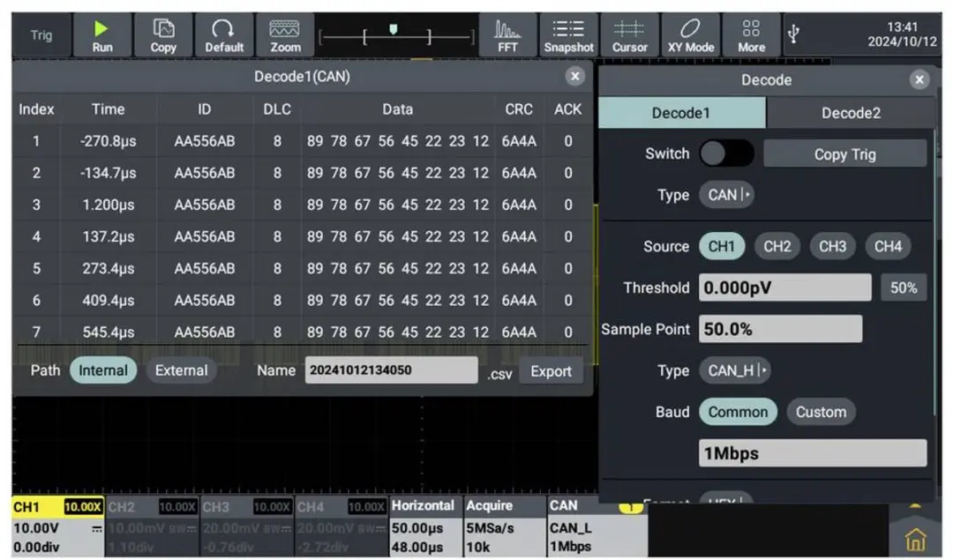The width and height of the screenshot is (953, 560).
Task: Edit the export file Name field
Action: point(392,370)
